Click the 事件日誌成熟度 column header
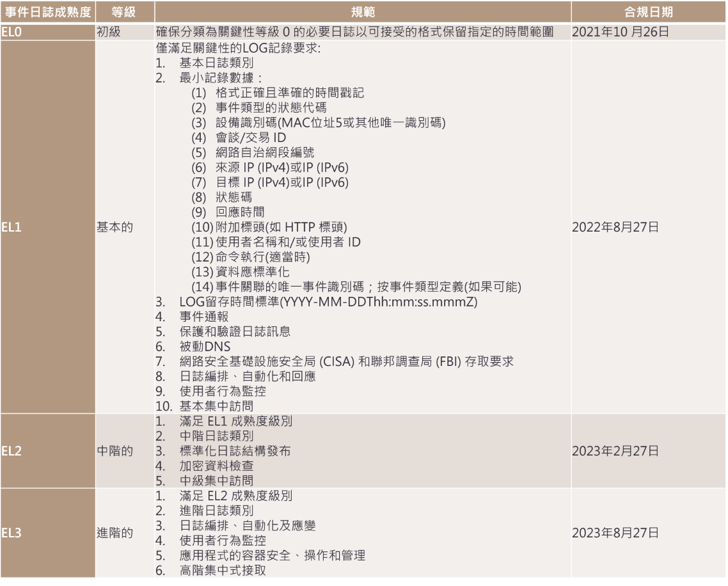Viewport: 728px width, 586px height. coord(47,12)
